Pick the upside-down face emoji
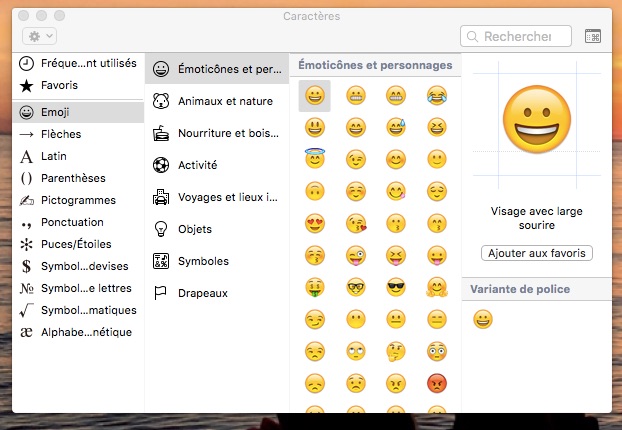The image size is (622, 430). (315, 192)
